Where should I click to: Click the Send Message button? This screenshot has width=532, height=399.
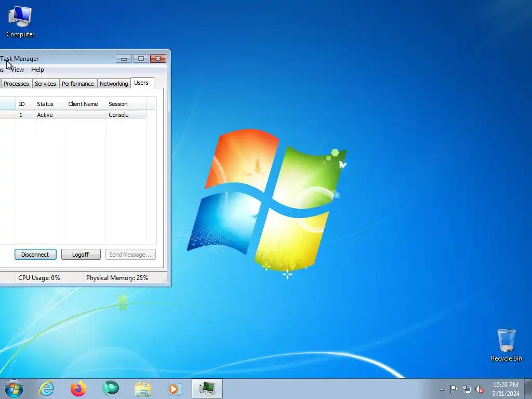tap(130, 255)
